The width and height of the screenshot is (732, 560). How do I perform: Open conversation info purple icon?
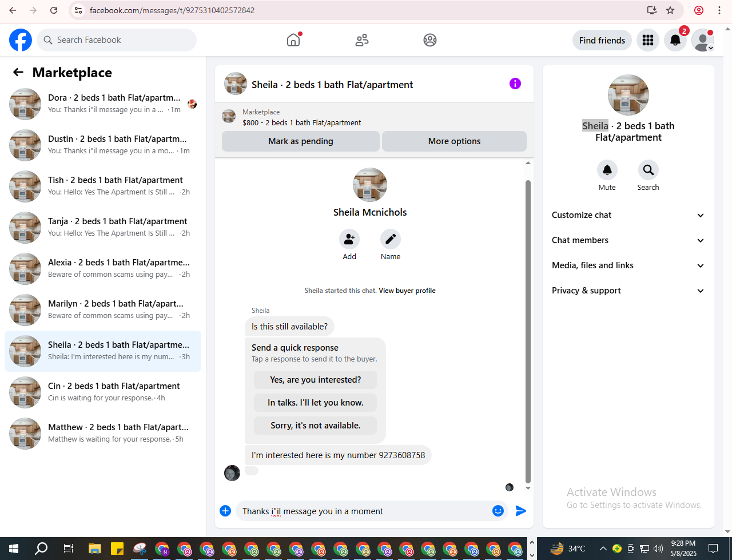pyautogui.click(x=515, y=84)
